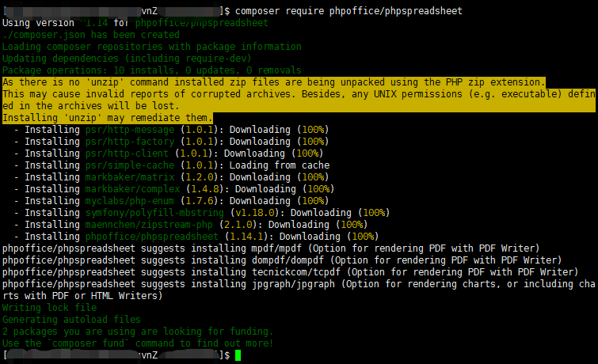The height and width of the screenshot is (364, 598).
Task: Click 'Writing lock file' line
Action: coord(50,307)
